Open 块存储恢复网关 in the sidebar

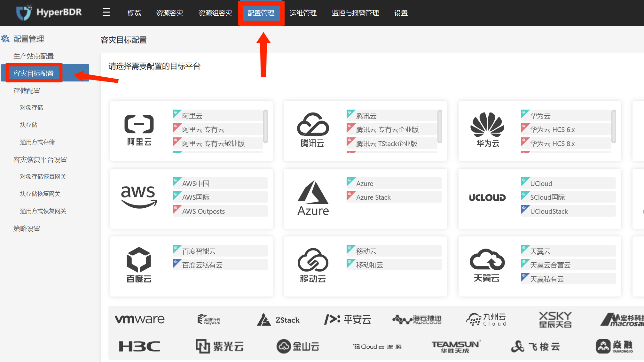pos(40,194)
